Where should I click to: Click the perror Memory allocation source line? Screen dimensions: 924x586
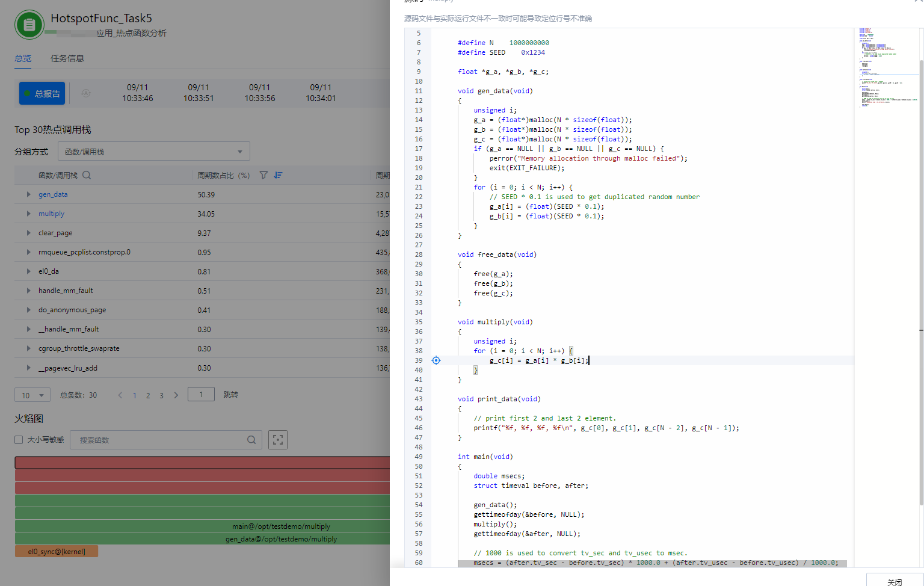coord(588,158)
